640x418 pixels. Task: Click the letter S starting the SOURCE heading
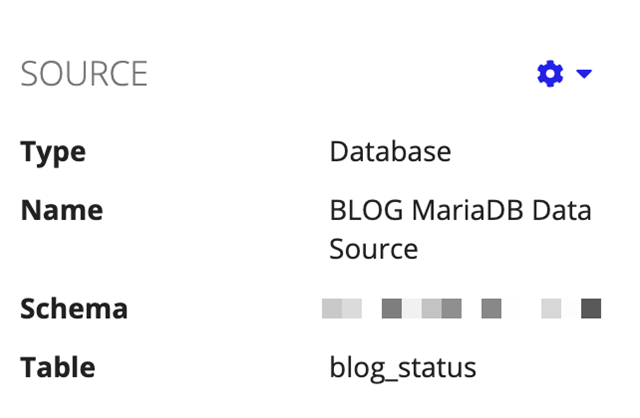click(x=29, y=74)
